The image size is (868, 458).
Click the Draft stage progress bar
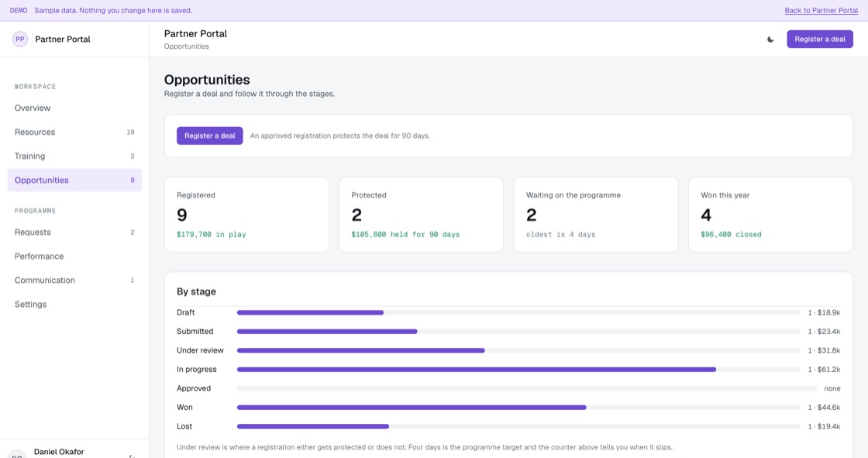[518, 313]
